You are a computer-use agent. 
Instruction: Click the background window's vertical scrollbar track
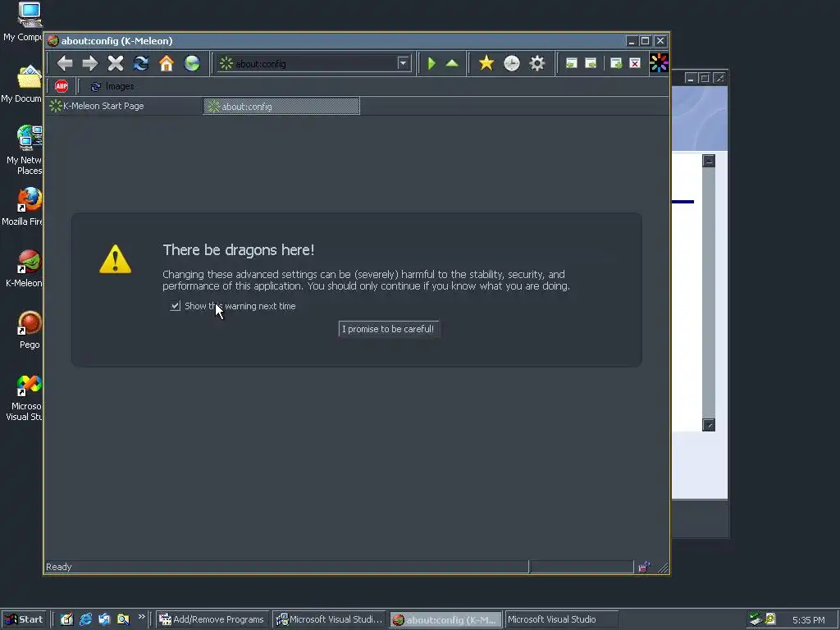tap(709, 293)
